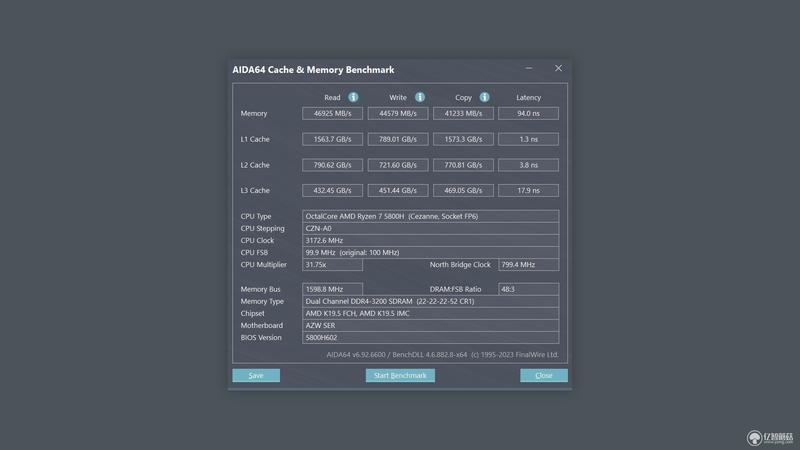Select L2 Cache Latency 3.8 ns

[x=529, y=165]
